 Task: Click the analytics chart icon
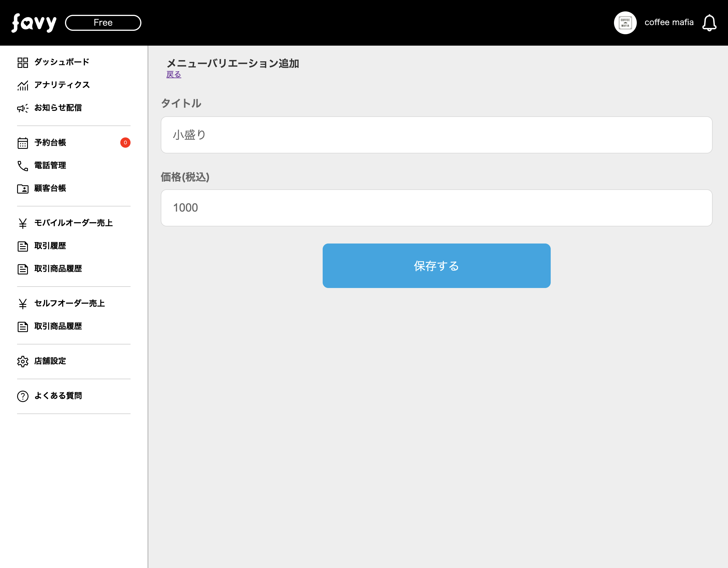pos(23,85)
